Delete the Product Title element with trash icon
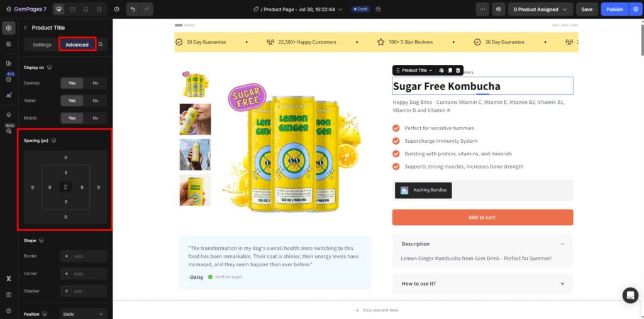 (x=458, y=70)
